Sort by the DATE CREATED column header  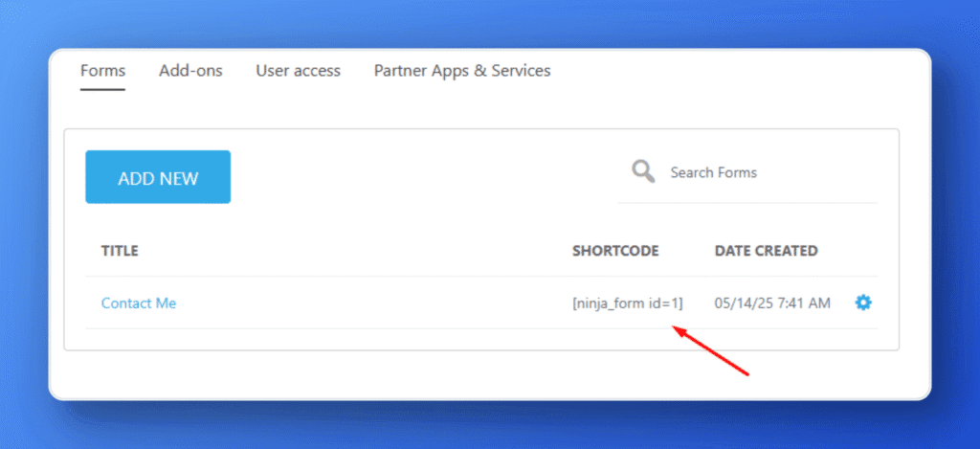[x=767, y=251]
